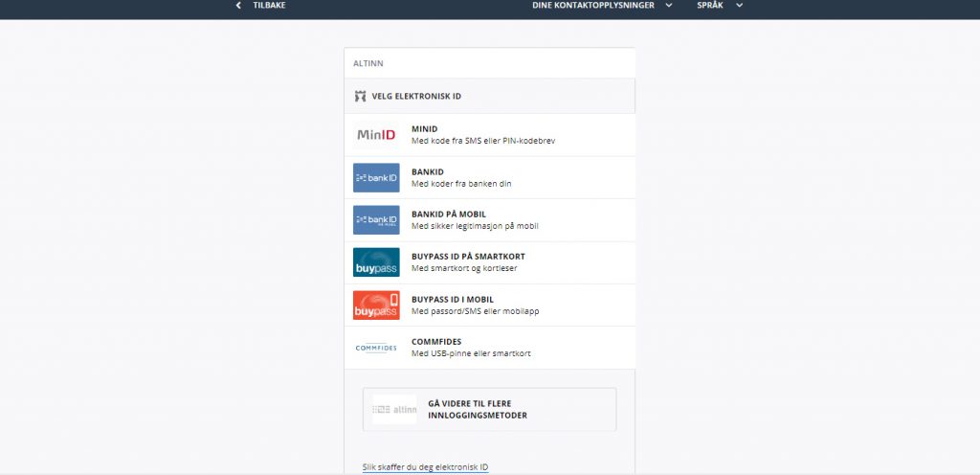The image size is (980, 475).
Task: Click the MinID logo icon
Action: pyautogui.click(x=376, y=135)
